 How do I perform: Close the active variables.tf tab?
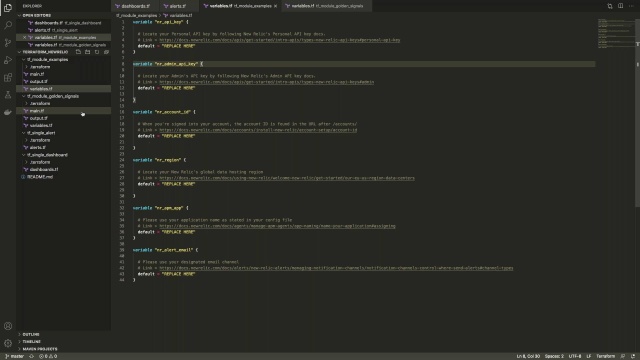point(275,6)
